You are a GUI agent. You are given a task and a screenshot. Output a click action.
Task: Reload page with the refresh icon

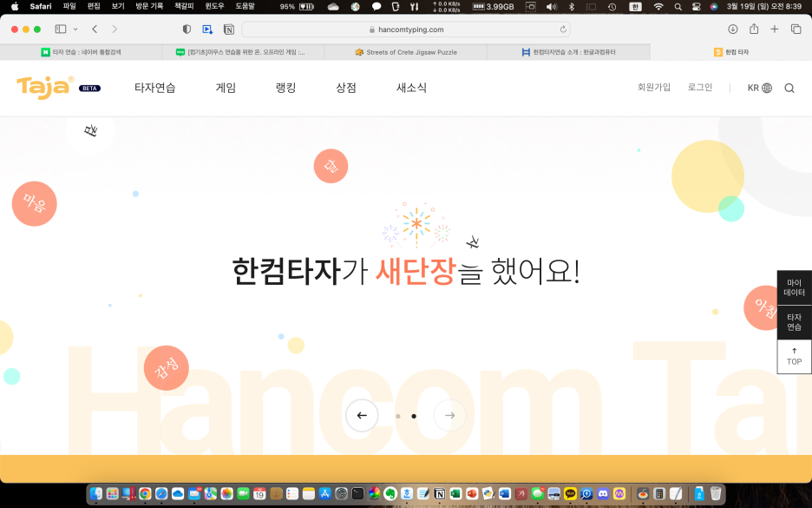pos(563,30)
